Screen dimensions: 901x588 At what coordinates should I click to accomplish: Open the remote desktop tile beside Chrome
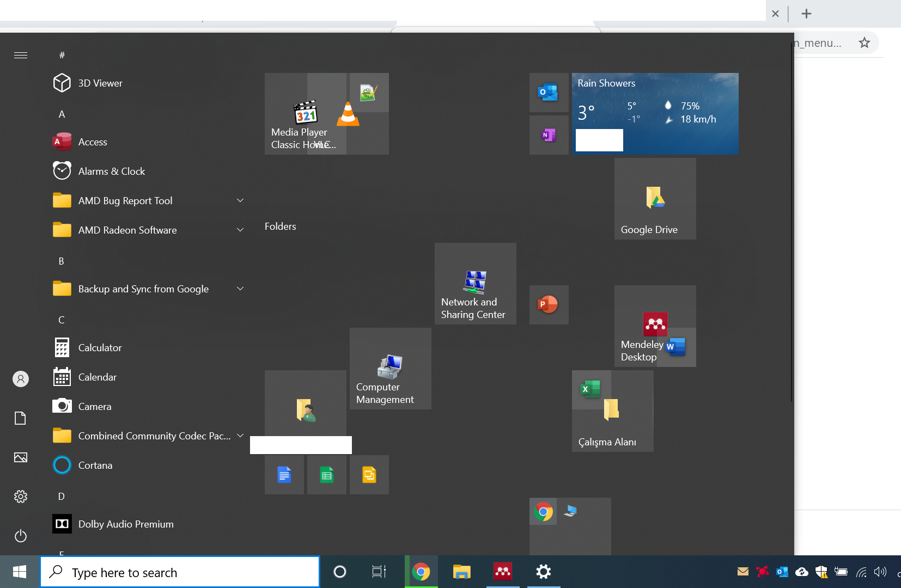[x=570, y=511]
